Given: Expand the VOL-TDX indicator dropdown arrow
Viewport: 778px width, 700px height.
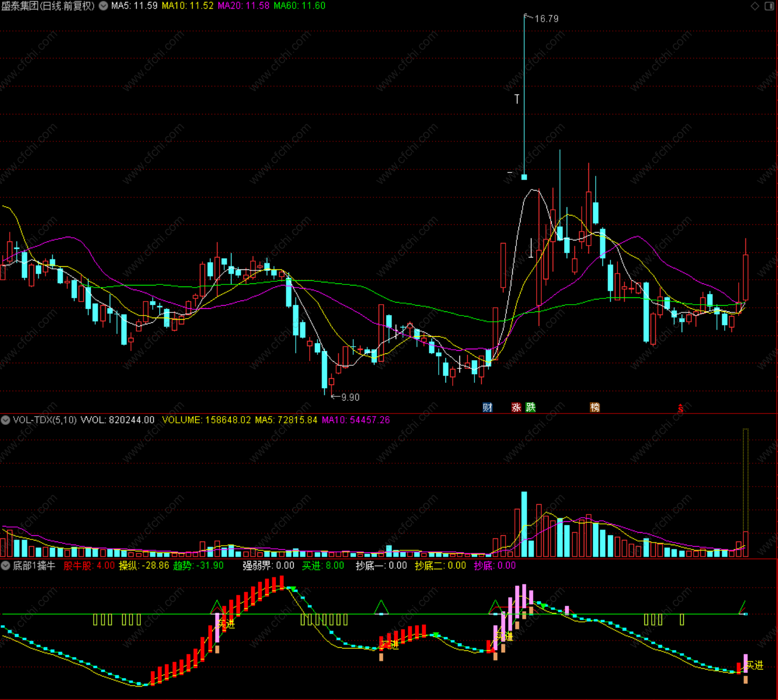Looking at the screenshot, I should click(x=6, y=420).
